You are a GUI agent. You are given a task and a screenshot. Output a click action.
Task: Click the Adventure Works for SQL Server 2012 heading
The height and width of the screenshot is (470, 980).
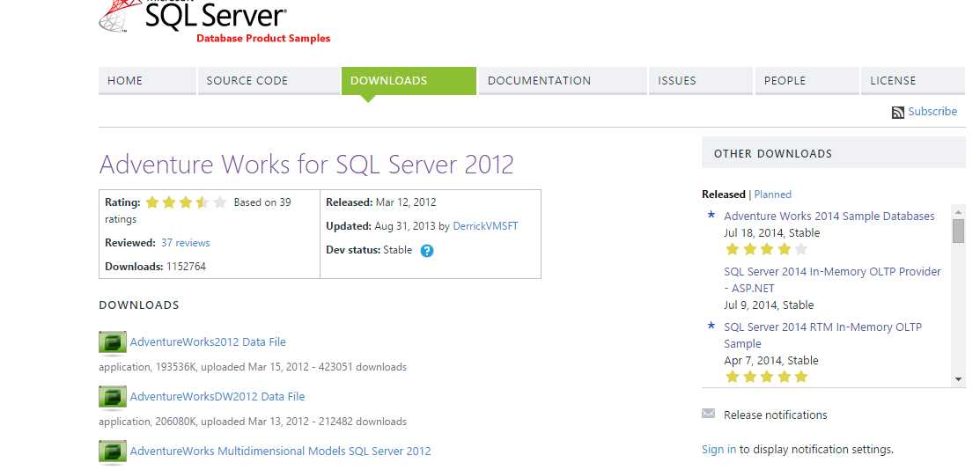(306, 165)
